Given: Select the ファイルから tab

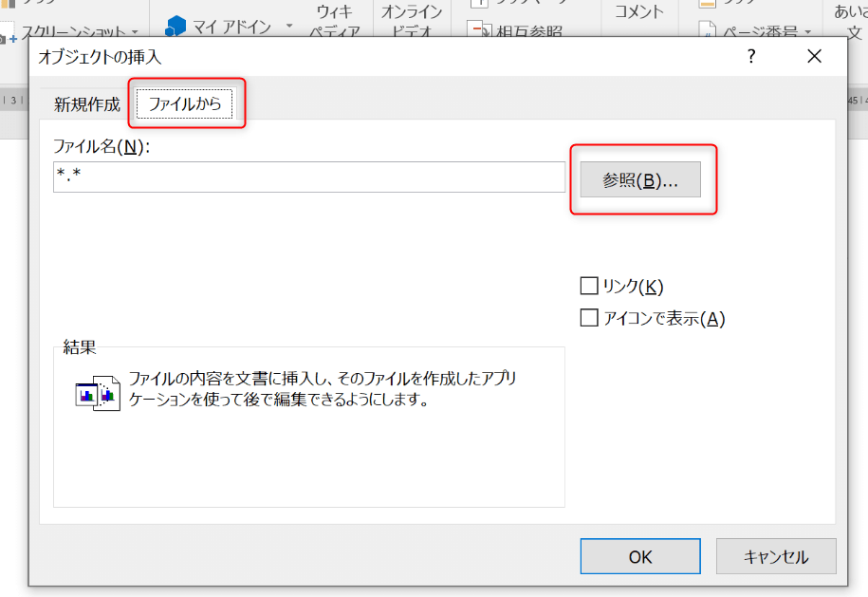Looking at the screenshot, I should click(x=186, y=104).
